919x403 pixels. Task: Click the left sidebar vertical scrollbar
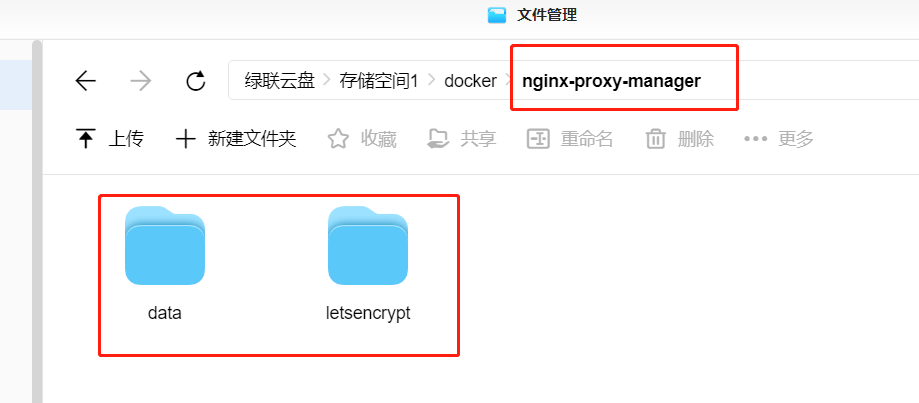click(36, 221)
